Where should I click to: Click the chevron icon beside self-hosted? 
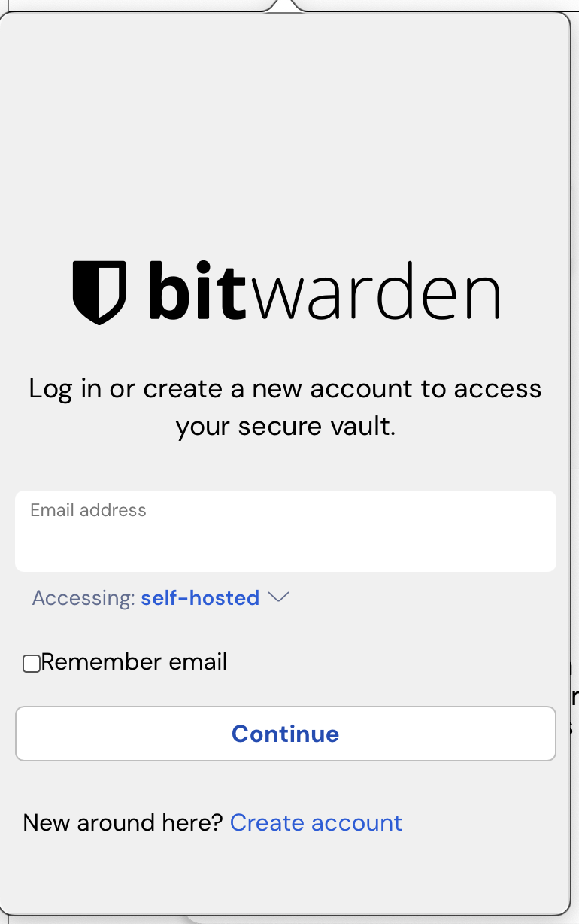click(278, 597)
